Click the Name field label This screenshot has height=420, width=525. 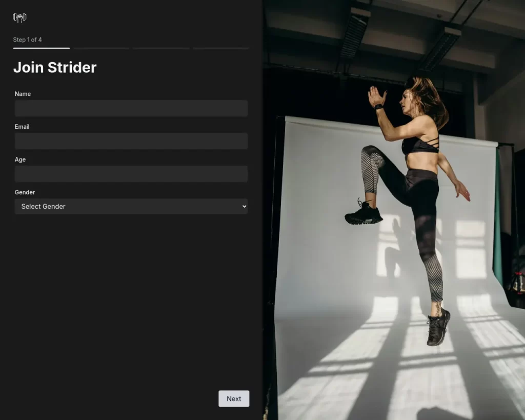coord(23,94)
